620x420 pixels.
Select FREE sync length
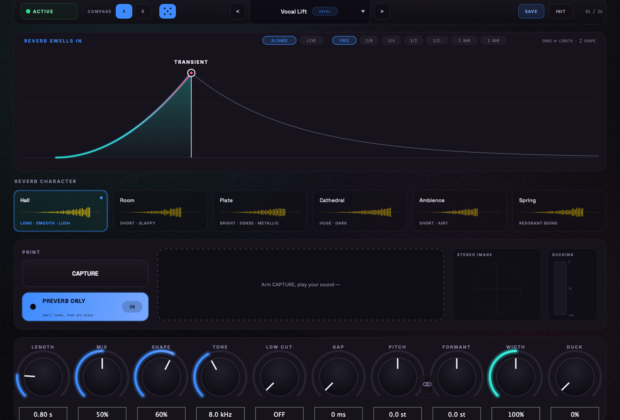pos(344,40)
